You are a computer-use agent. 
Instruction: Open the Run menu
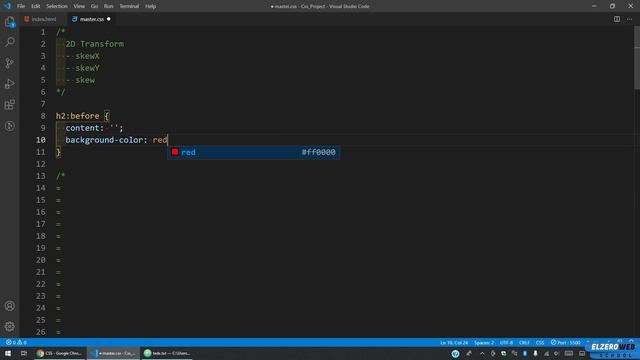[x=108, y=6]
